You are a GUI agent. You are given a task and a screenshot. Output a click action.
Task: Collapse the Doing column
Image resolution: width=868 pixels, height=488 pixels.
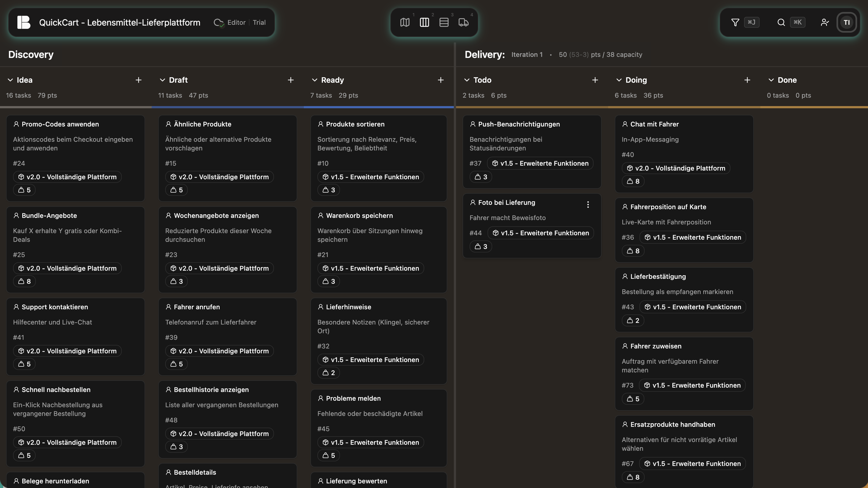619,80
